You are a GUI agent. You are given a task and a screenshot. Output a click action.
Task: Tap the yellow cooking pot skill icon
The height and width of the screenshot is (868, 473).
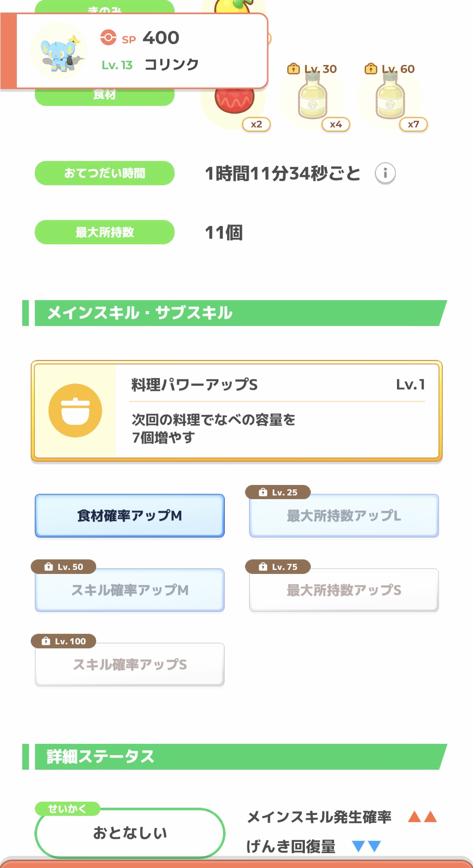click(x=75, y=411)
